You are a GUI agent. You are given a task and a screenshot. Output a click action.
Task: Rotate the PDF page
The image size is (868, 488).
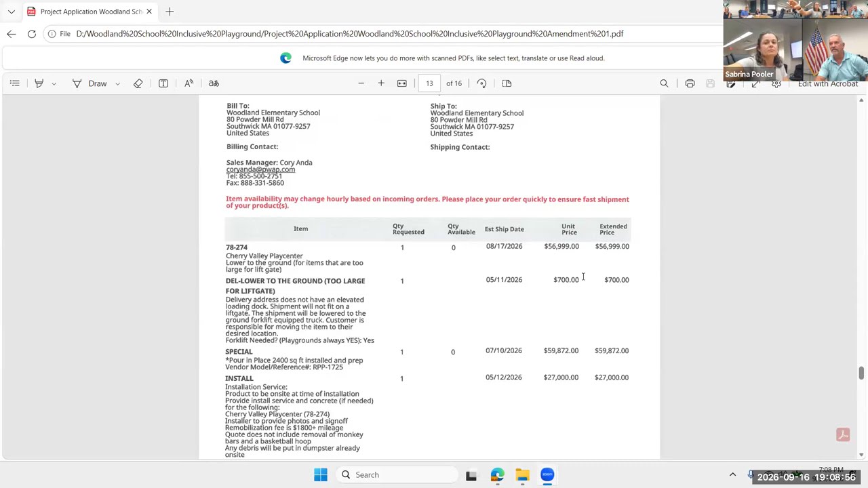point(481,83)
